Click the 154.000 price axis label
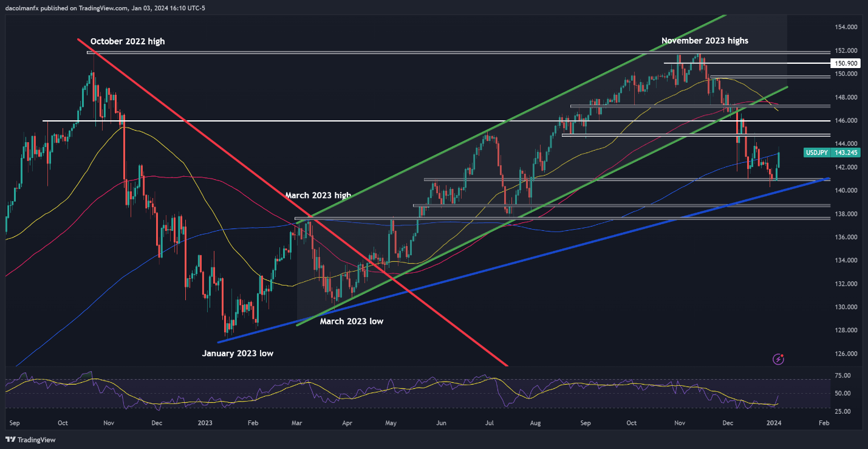868x449 pixels. (x=846, y=27)
